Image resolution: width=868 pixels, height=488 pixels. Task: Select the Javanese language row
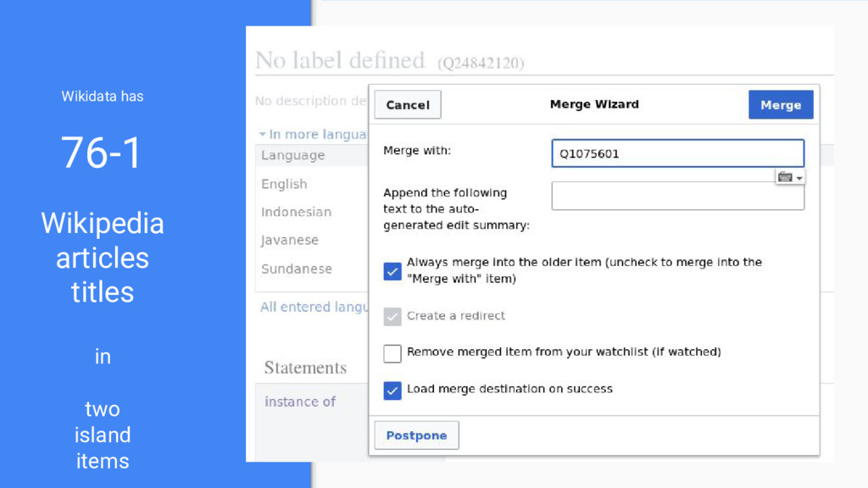pyautogui.click(x=290, y=240)
